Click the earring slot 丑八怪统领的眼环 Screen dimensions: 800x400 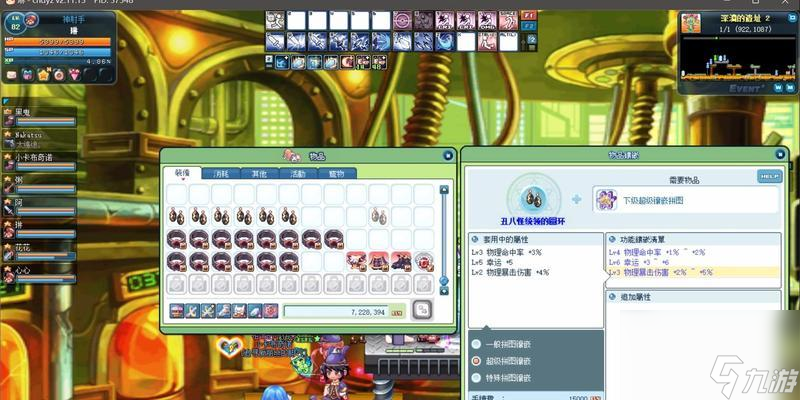532,197
